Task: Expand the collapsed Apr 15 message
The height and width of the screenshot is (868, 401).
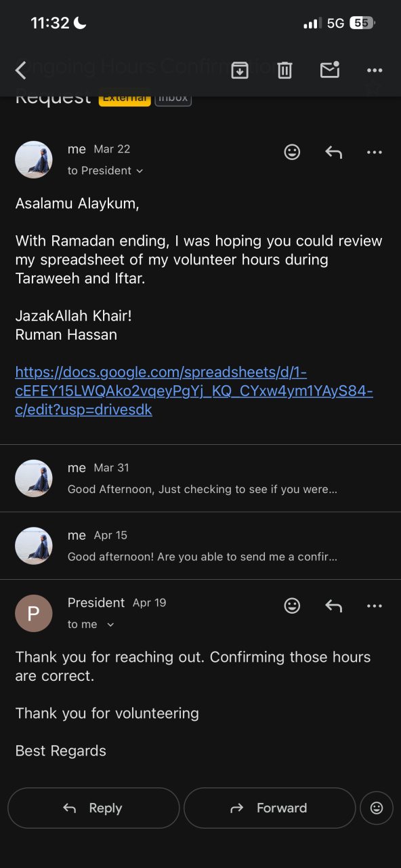Action: pyautogui.click(x=200, y=546)
